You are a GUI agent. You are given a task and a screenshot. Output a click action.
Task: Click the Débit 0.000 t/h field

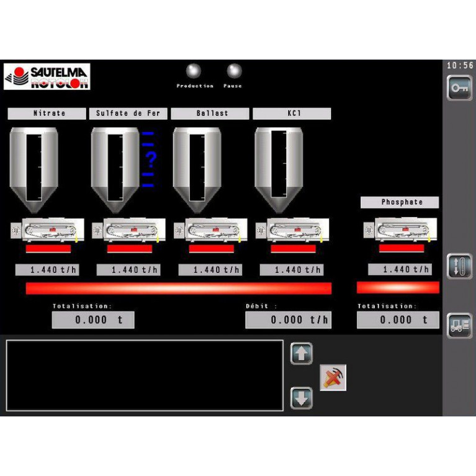pyautogui.click(x=289, y=320)
